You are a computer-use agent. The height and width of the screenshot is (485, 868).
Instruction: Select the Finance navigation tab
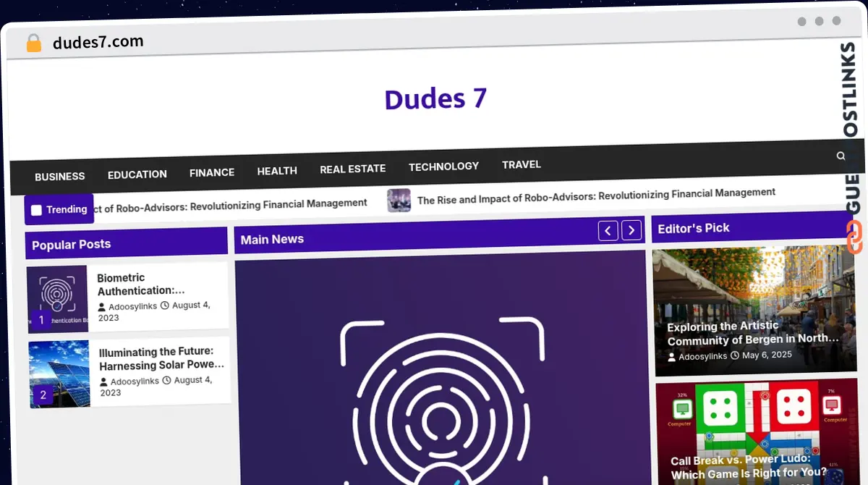pos(212,172)
